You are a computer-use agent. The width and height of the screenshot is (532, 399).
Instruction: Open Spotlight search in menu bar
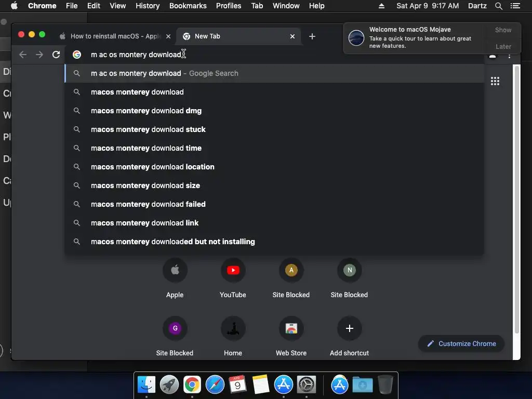coord(498,6)
